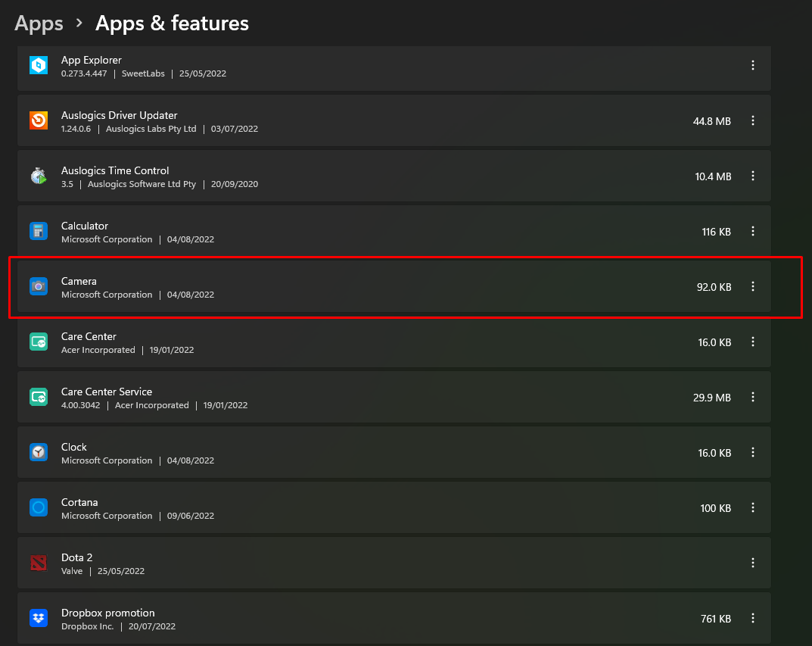The height and width of the screenshot is (646, 812).
Task: Click the 20/09/2020 install date
Action: pyautogui.click(x=234, y=185)
